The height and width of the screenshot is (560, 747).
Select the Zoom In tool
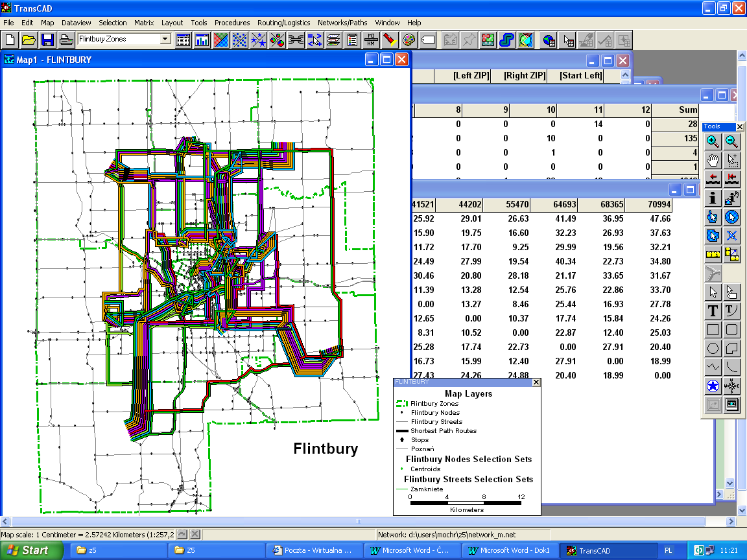coord(713,141)
